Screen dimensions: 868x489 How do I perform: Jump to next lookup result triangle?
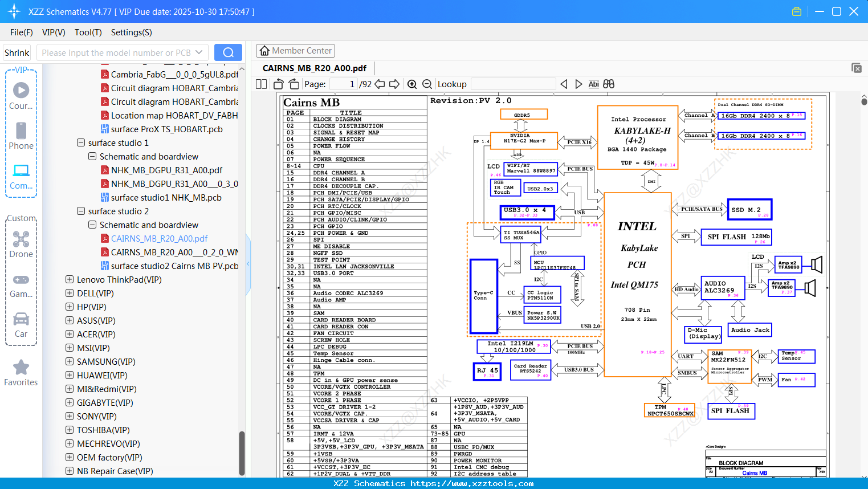(578, 84)
